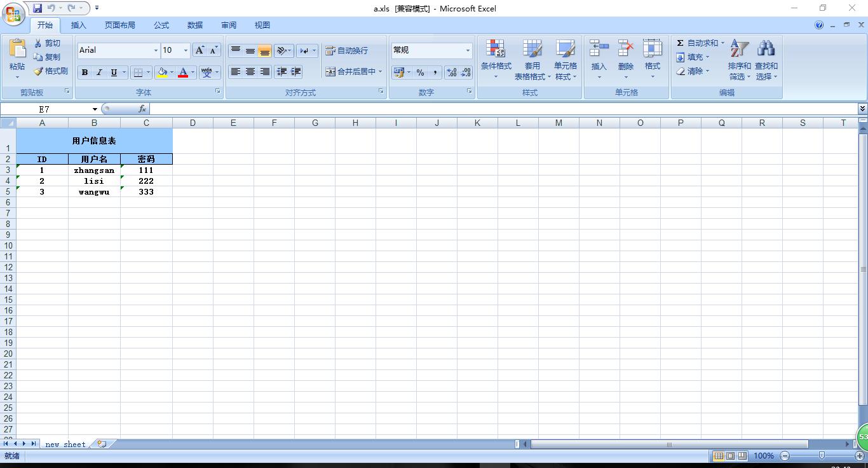Switch to the 插入 ribbon tab
This screenshot has width=868, height=468.
(x=79, y=25)
